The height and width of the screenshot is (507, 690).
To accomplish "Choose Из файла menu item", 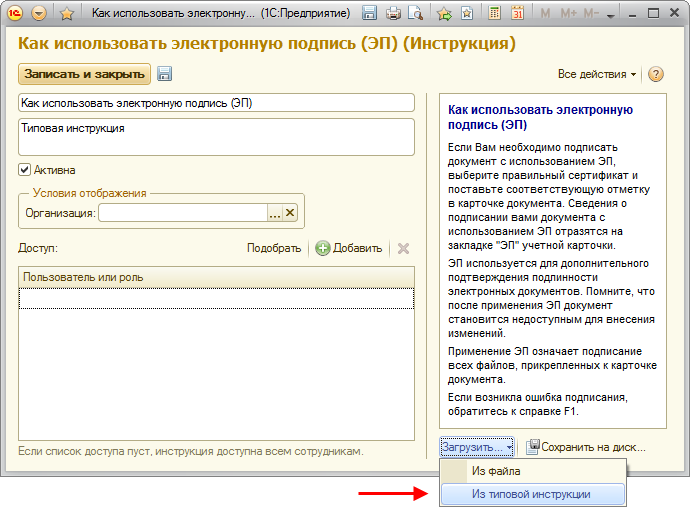I will pyautogui.click(x=496, y=471).
